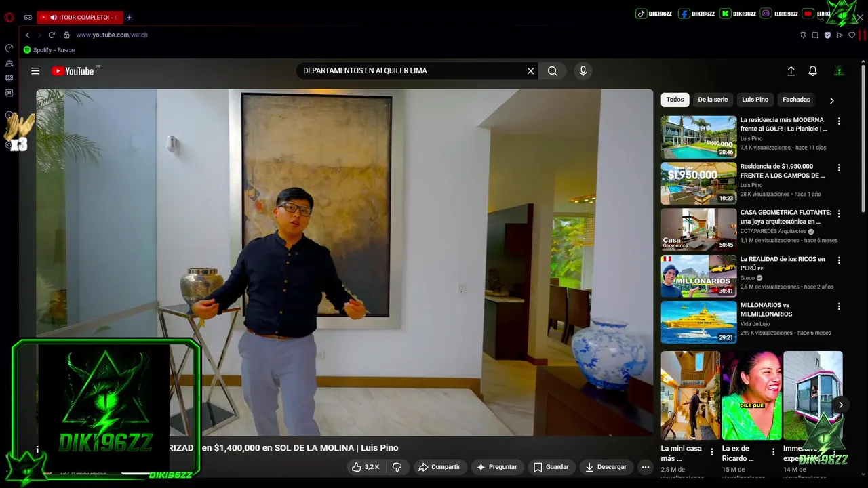Viewport: 868px width, 488px height.
Task: Open Vida de Lujo channel link
Action: 755,324
